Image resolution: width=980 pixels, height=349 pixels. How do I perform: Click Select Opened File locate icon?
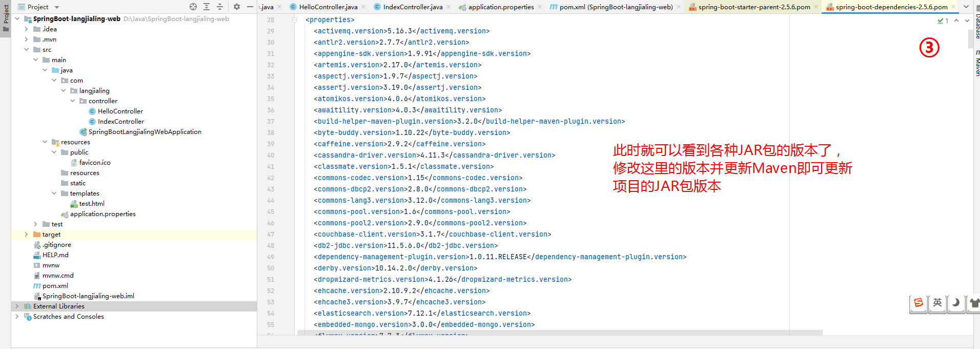[193, 7]
